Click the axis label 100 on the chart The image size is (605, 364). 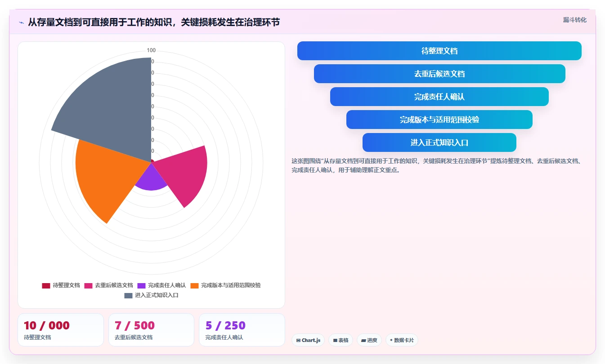151,50
